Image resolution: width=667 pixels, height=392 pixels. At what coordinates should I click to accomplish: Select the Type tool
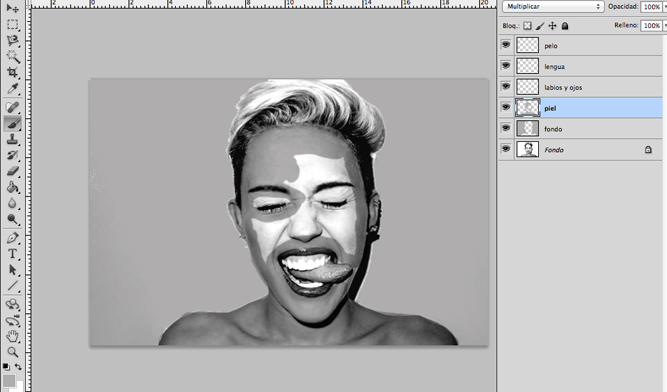pos(12,254)
